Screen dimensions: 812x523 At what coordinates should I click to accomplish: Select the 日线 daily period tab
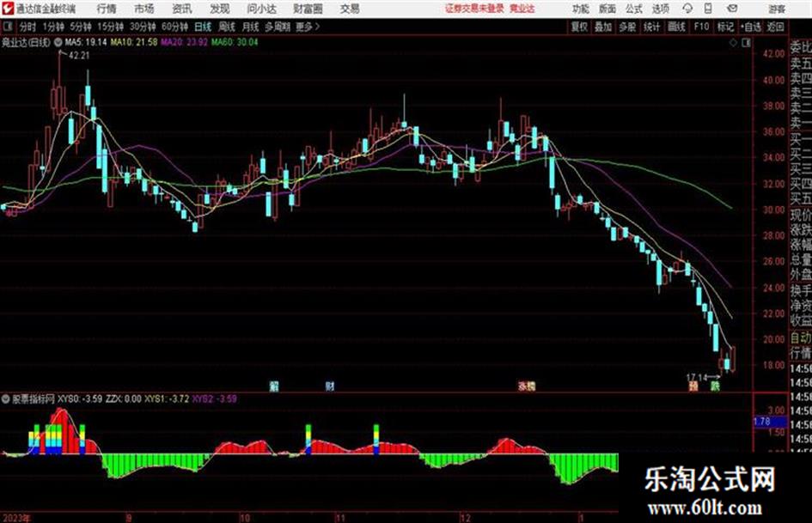203,27
